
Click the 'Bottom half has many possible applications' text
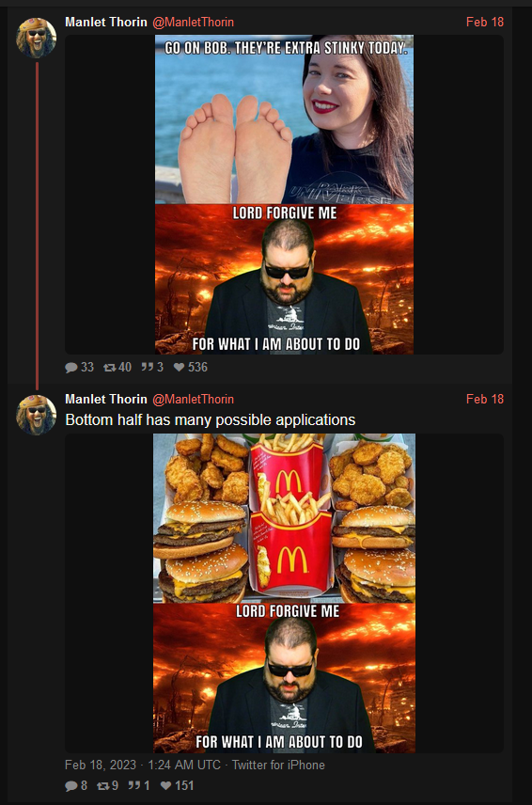tap(211, 420)
